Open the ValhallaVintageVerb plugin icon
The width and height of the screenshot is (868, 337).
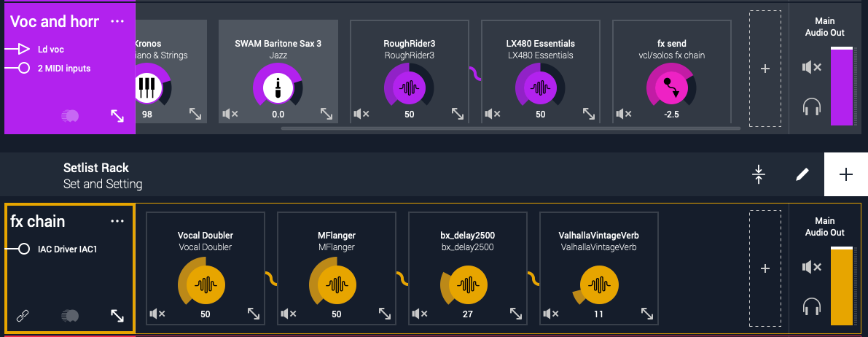599,285
